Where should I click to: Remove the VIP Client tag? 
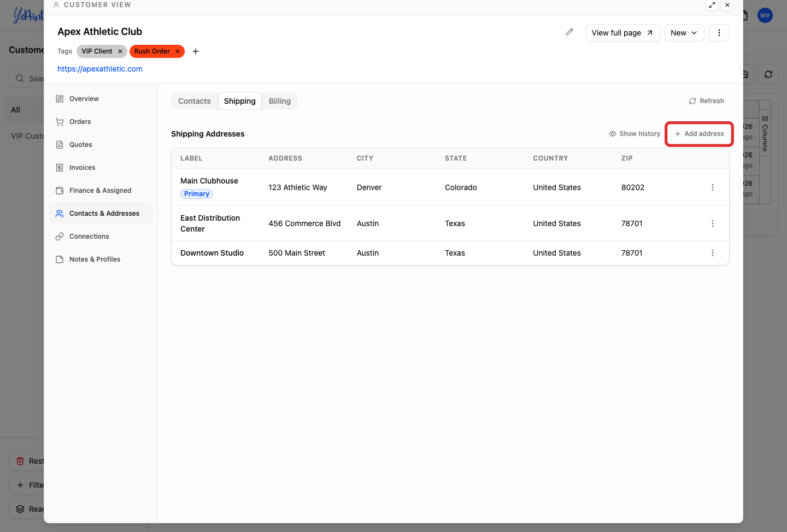click(120, 51)
